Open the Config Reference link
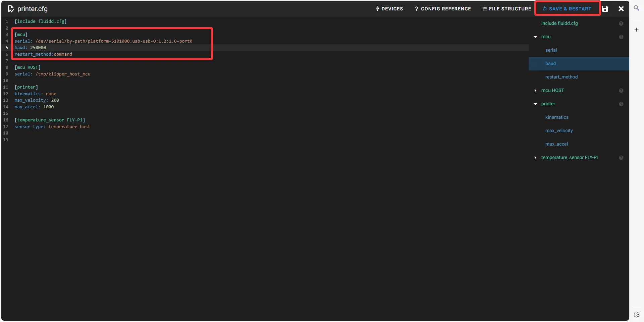644x322 pixels. 443,9
